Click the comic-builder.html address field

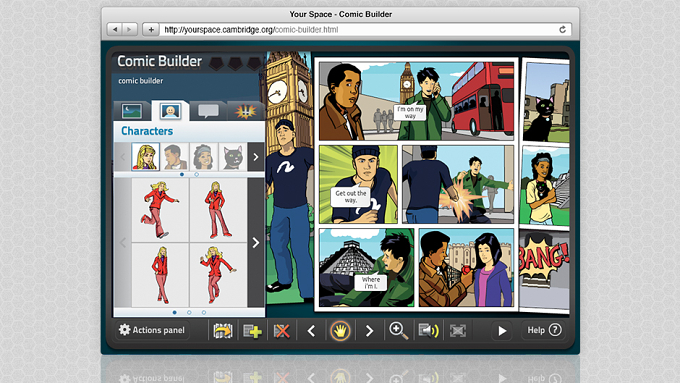[365, 29]
